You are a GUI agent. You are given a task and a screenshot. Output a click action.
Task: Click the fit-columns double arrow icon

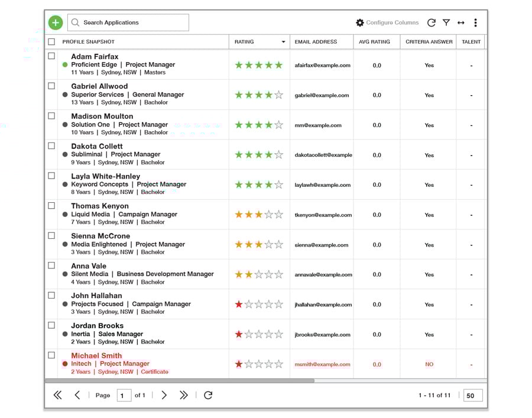pos(460,22)
